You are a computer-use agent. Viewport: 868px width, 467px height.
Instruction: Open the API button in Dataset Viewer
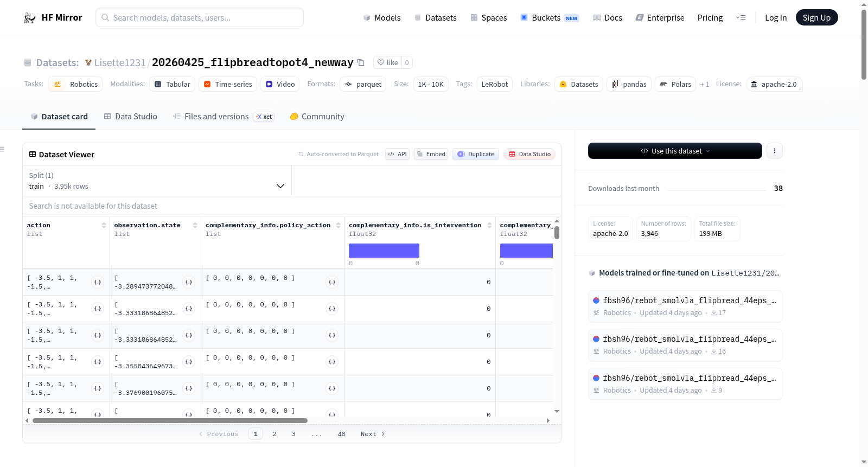tap(397, 154)
